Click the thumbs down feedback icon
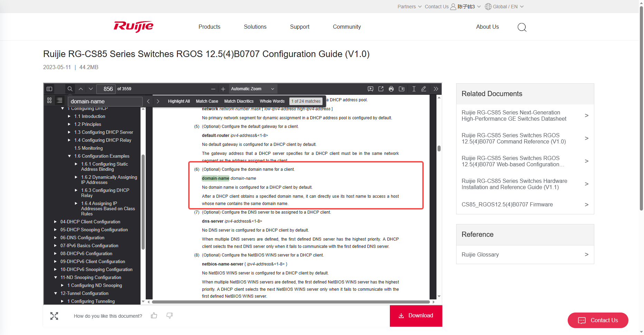The width and height of the screenshot is (644, 335). [170, 316]
